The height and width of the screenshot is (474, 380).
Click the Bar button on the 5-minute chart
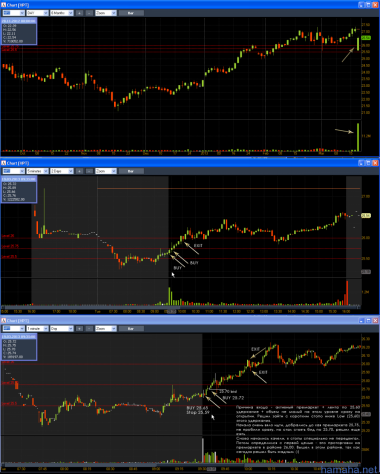131,171
